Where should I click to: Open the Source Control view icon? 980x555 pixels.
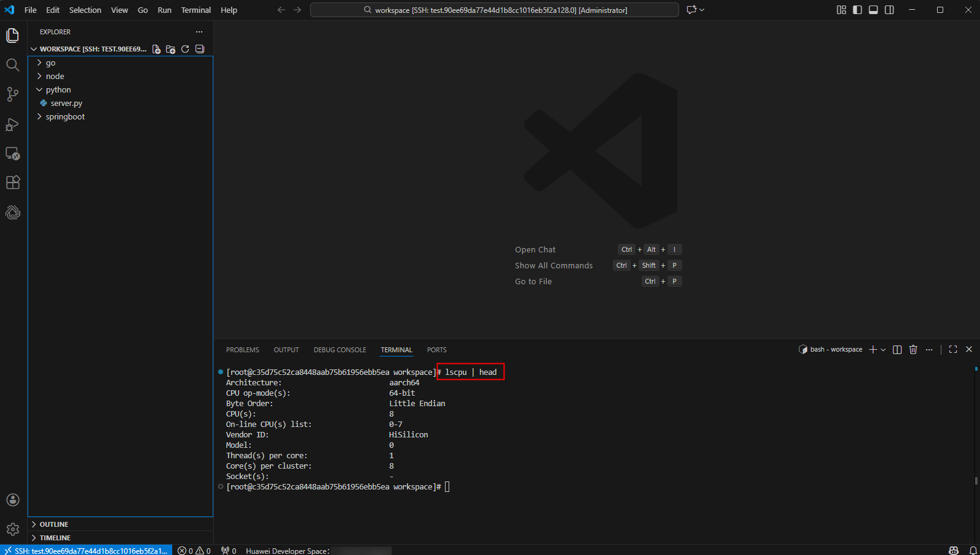[x=13, y=94]
